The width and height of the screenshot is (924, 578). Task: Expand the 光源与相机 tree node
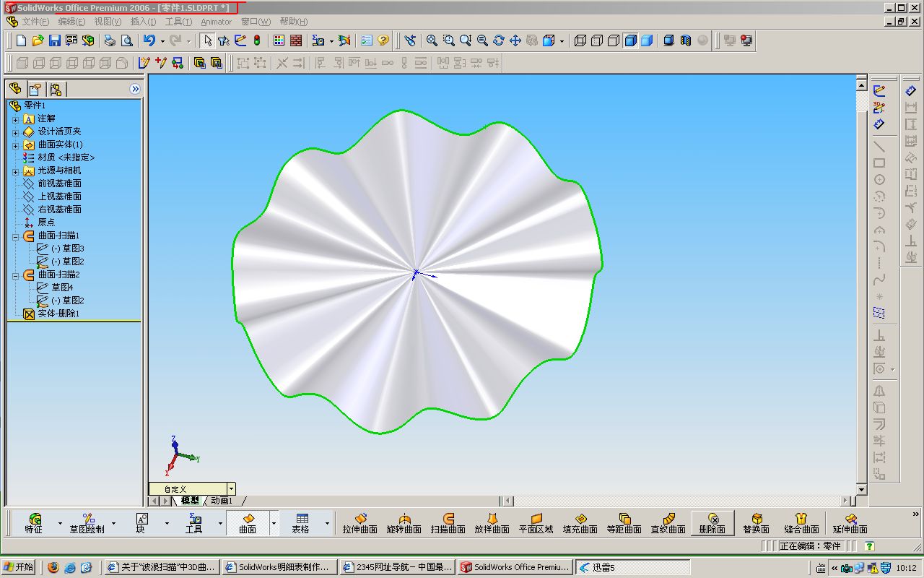click(x=16, y=171)
